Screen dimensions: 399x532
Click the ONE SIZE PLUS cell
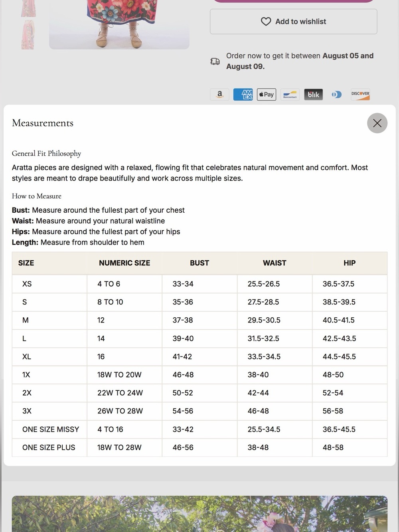pyautogui.click(x=49, y=447)
